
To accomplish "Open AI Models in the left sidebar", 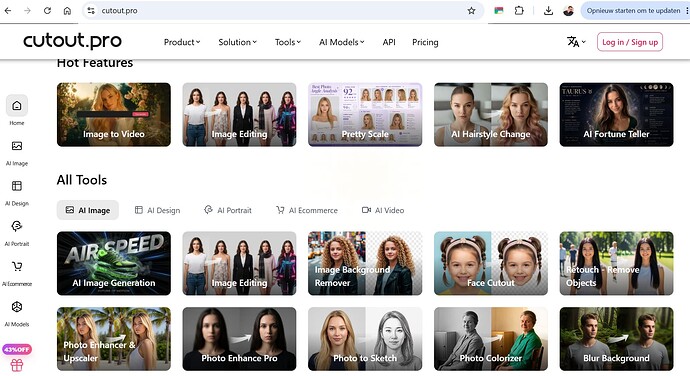I will click(17, 314).
